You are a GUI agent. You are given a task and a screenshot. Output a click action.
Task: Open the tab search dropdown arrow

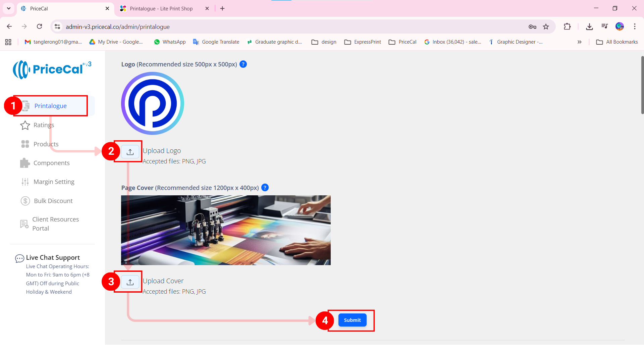pyautogui.click(x=9, y=8)
